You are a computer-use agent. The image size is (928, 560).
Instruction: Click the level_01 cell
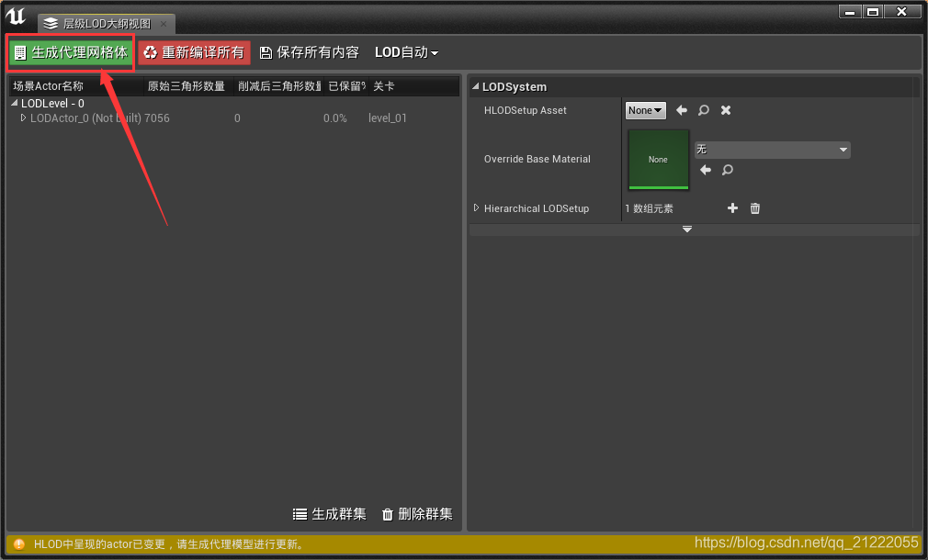click(x=388, y=118)
